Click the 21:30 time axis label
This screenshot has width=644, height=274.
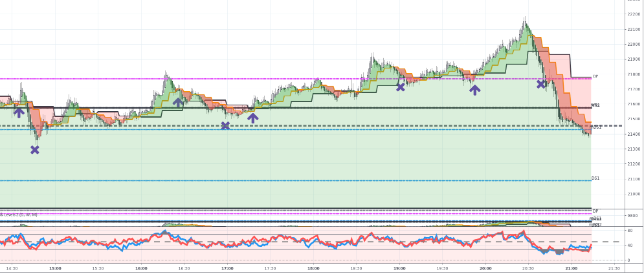(x=614, y=269)
